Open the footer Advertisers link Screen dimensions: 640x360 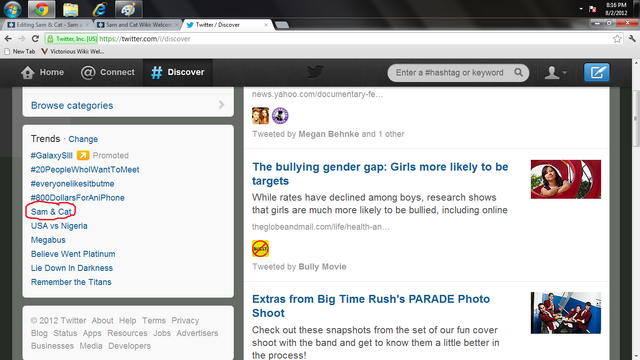[197, 333]
